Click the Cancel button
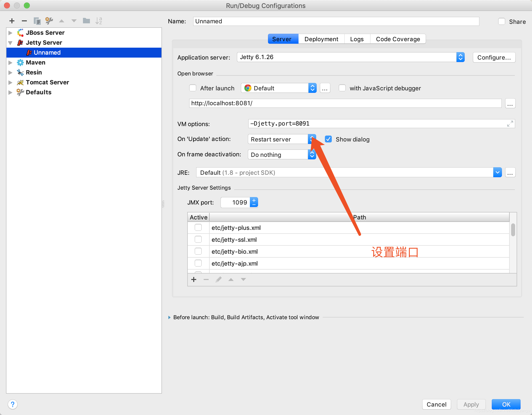Viewport: 532px width, 415px height. [436, 404]
